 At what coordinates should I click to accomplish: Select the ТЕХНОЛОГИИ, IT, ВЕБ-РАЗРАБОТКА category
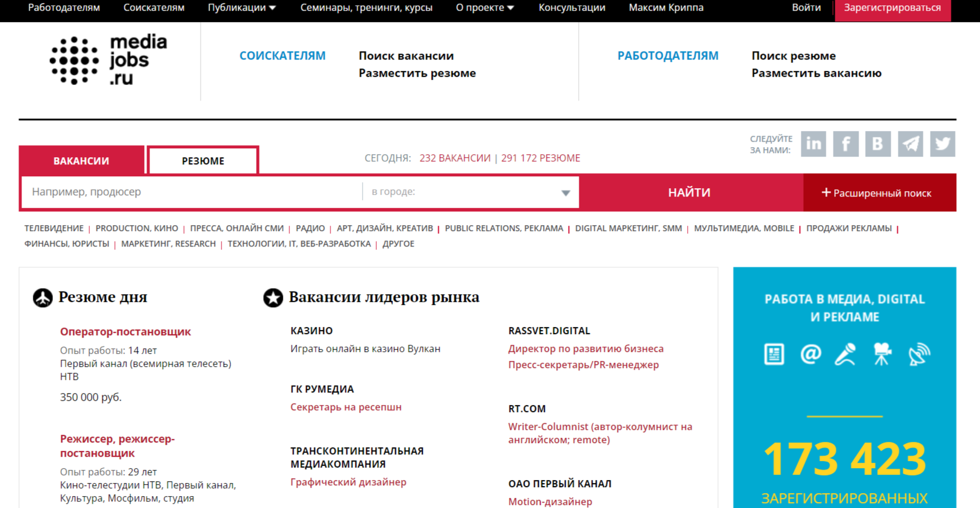(299, 244)
